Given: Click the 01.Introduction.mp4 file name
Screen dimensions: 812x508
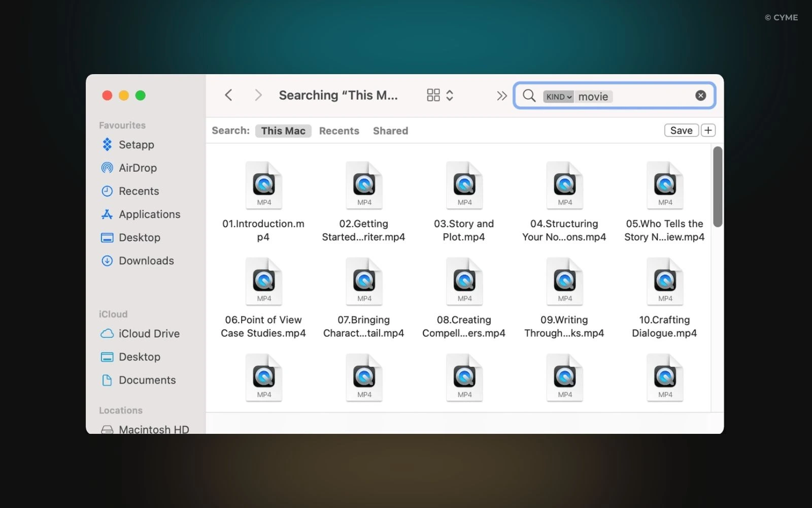Looking at the screenshot, I should [x=263, y=230].
